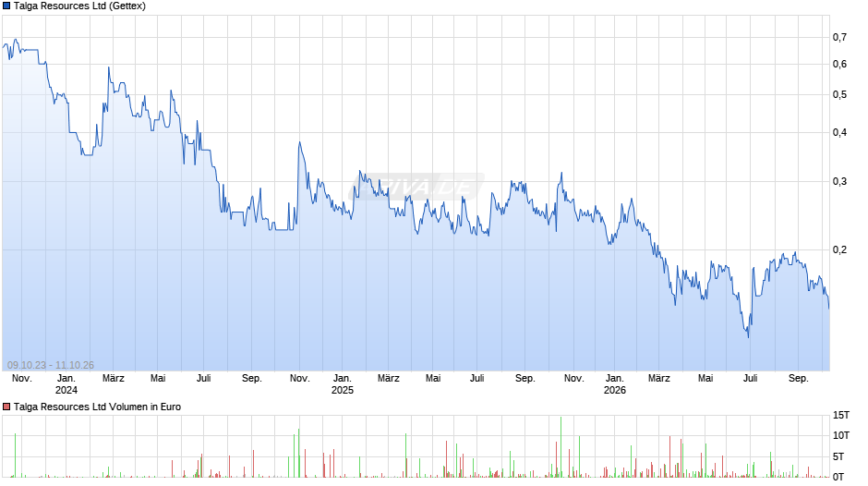868x486 pixels.
Task: Click the lowest price point near July 2026
Action: [x=749, y=336]
